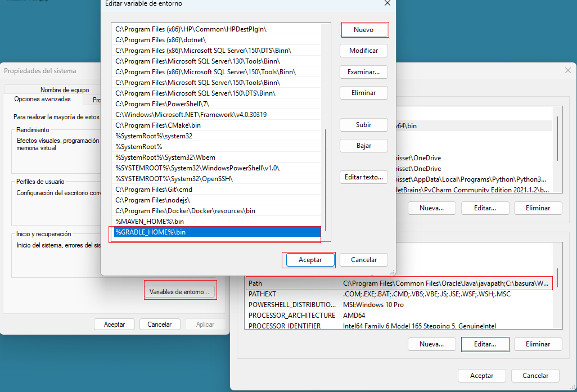Move the selected entry down with Bajar
Viewport: 577px width, 392px height.
pos(363,146)
